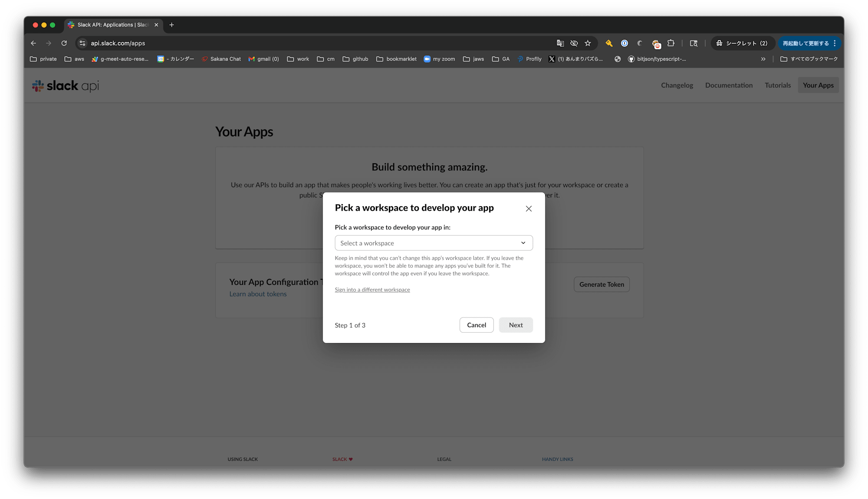The image size is (868, 499).
Task: Open Tutorials in the top navigation
Action: [778, 85]
